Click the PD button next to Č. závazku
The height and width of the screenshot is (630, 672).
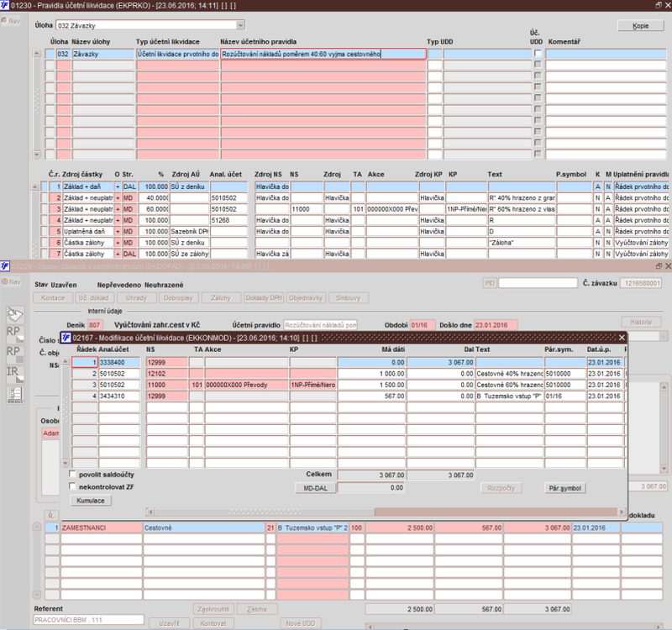pos(490,283)
